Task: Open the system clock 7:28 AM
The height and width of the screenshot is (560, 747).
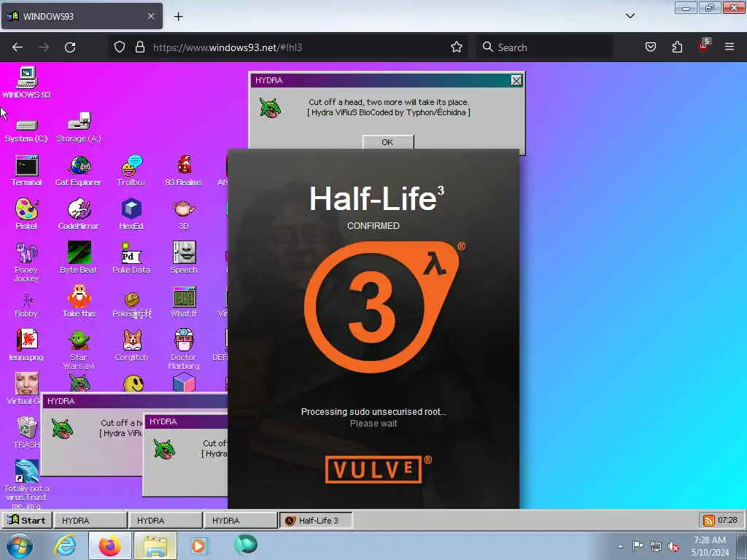Action: click(710, 545)
